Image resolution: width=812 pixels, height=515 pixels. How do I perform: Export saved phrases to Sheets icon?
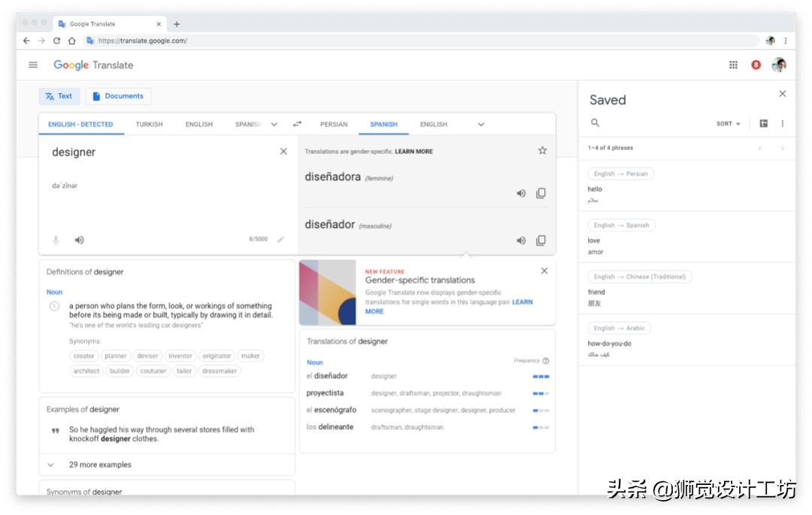[763, 123]
